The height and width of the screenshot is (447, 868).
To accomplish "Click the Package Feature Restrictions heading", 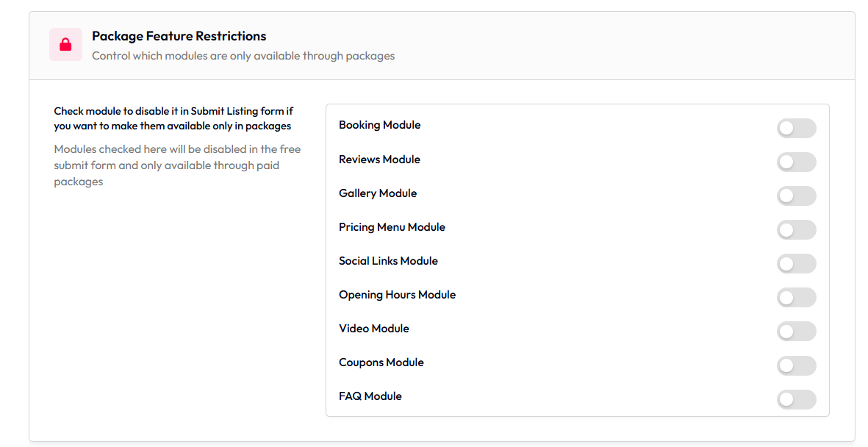I will pyautogui.click(x=179, y=37).
